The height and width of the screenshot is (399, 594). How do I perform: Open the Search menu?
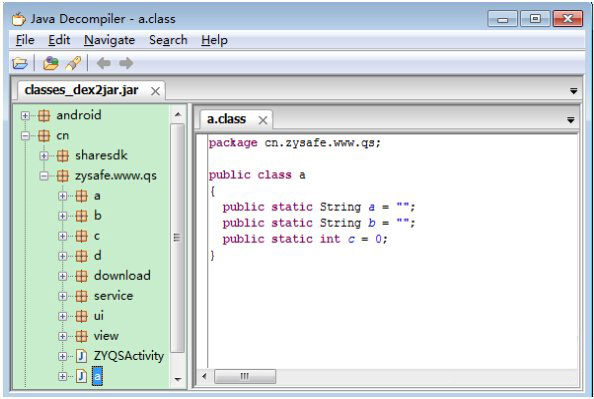click(168, 40)
